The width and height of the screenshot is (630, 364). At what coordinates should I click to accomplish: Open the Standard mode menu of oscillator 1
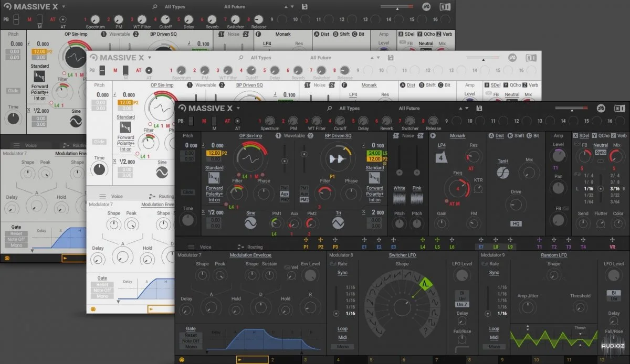pyautogui.click(x=214, y=168)
